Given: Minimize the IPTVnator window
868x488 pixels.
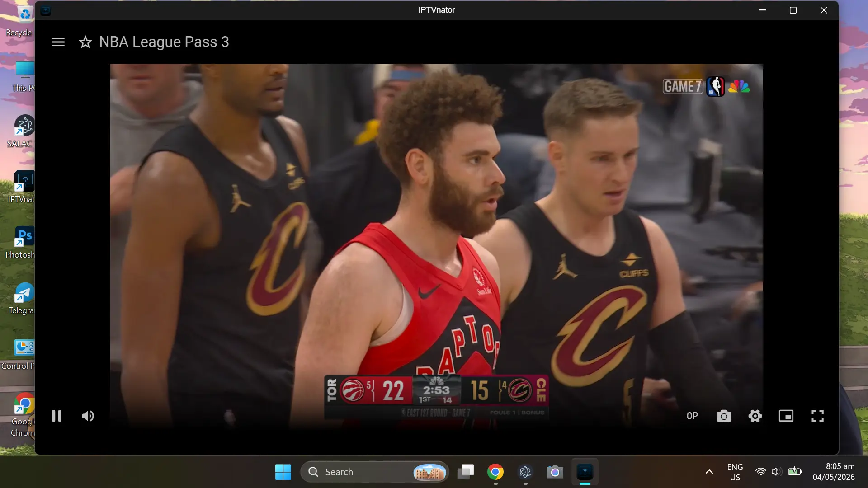Looking at the screenshot, I should point(762,10).
